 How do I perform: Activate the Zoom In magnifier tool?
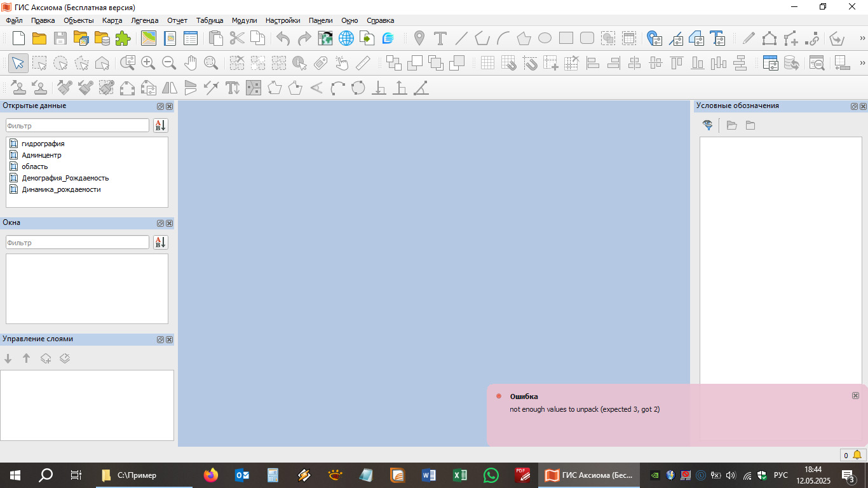[148, 63]
